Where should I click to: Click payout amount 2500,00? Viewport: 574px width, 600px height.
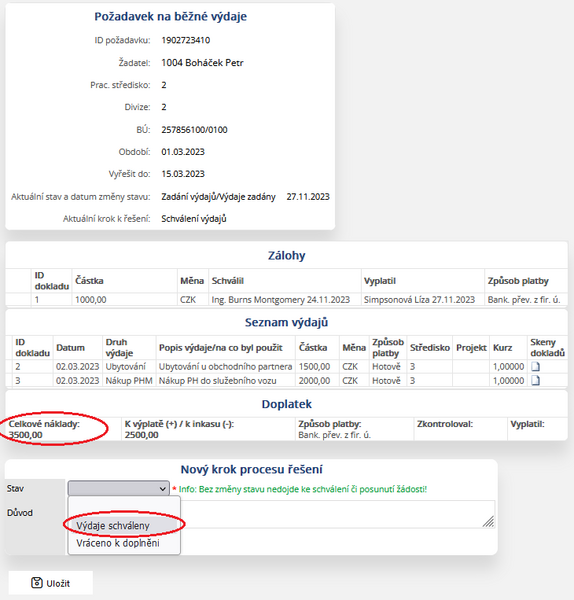coord(142,435)
